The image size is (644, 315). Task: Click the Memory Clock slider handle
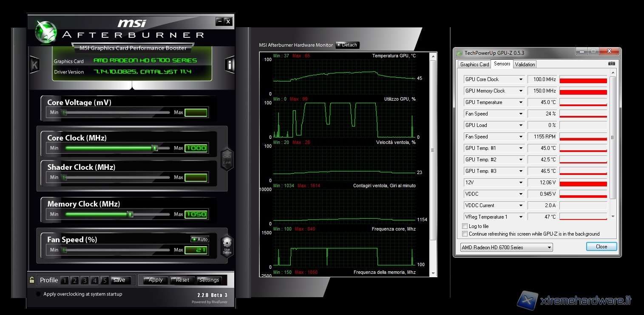[x=131, y=214]
